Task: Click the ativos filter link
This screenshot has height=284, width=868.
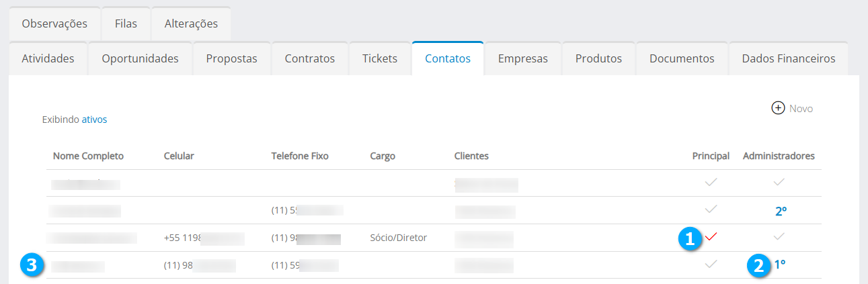Action: [x=94, y=120]
